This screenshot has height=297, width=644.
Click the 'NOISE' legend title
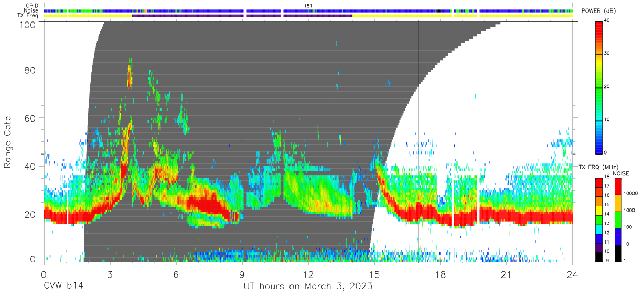tap(621, 173)
